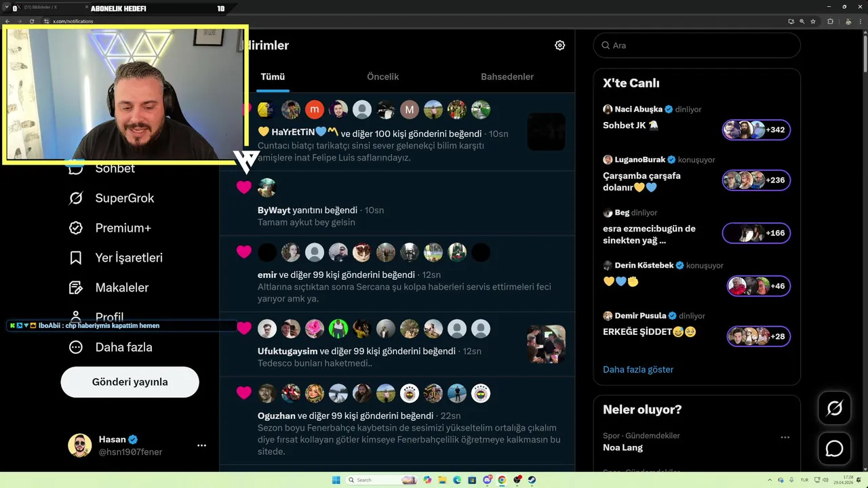The image size is (868, 488).
Task: Open Hasan profile avatar
Action: [x=79, y=445]
